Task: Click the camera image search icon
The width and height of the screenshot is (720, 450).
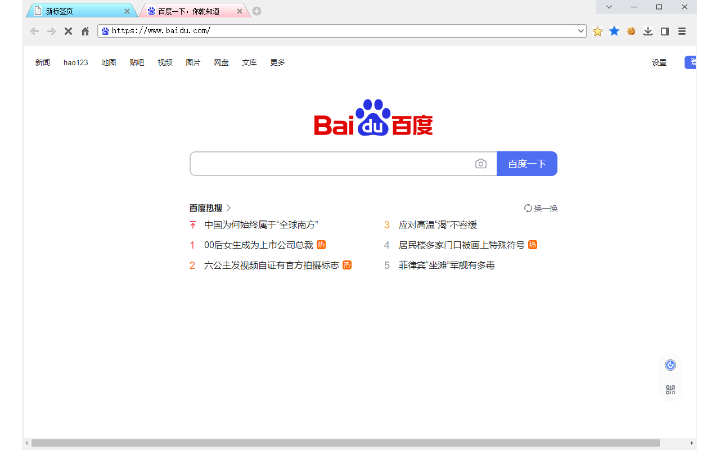Action: click(x=481, y=164)
